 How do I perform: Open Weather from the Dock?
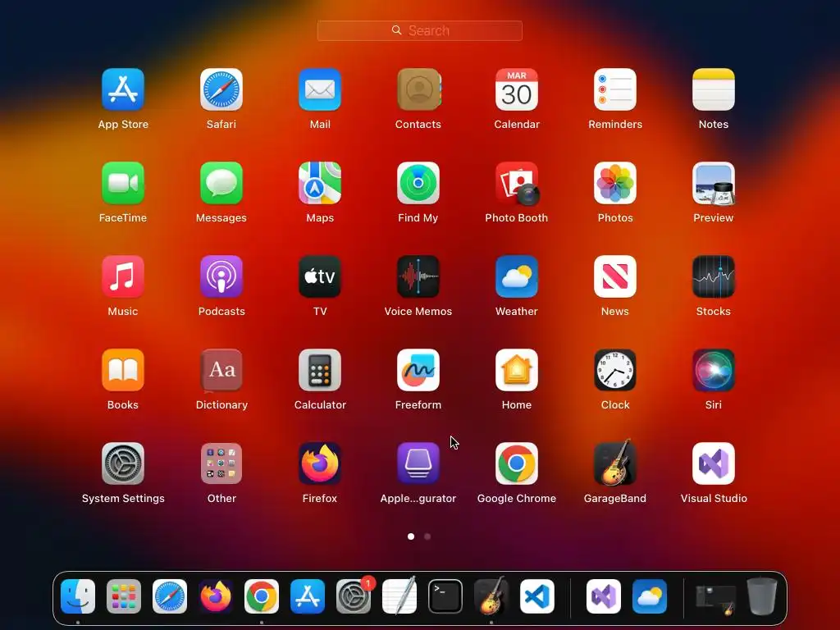(650, 596)
